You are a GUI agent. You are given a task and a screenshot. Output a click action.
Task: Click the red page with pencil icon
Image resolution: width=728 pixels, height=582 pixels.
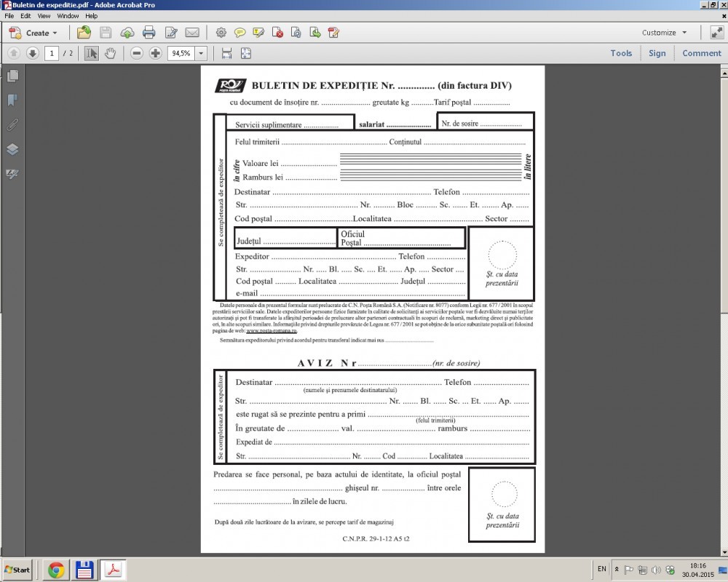pos(333,33)
